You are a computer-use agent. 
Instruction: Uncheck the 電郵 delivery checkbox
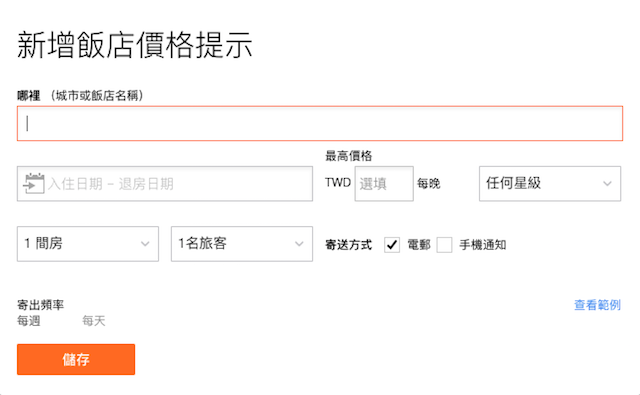coord(392,245)
